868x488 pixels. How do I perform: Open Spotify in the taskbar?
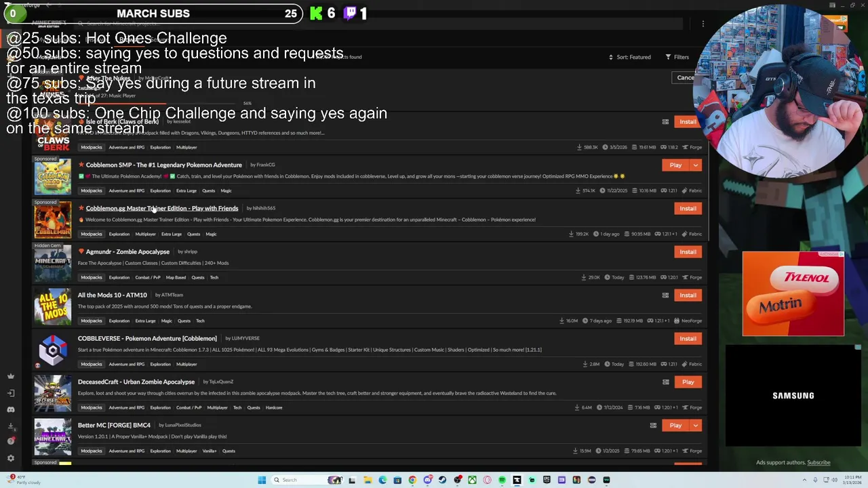click(x=502, y=480)
